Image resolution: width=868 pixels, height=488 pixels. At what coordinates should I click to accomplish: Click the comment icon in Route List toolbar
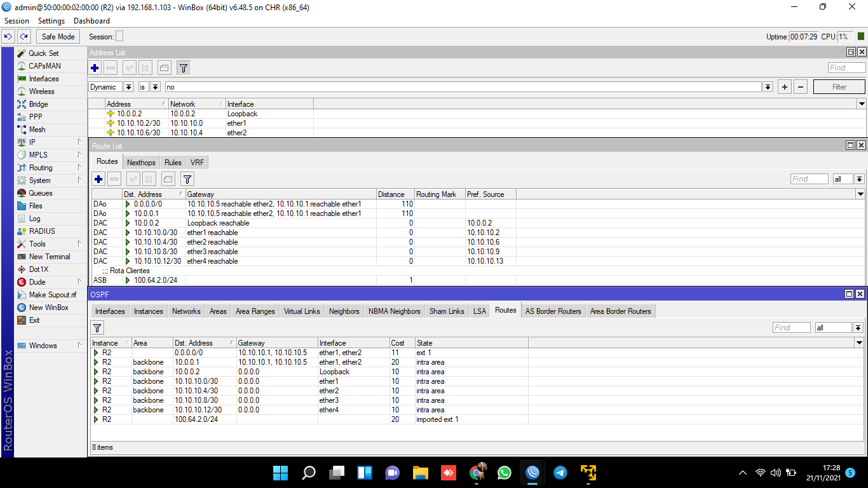(x=168, y=179)
